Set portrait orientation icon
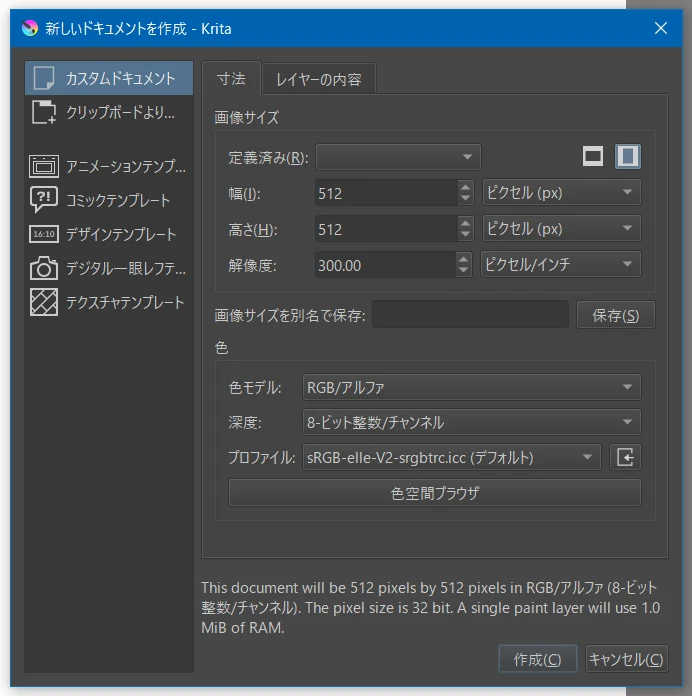The width and height of the screenshot is (692, 696). pos(628,156)
